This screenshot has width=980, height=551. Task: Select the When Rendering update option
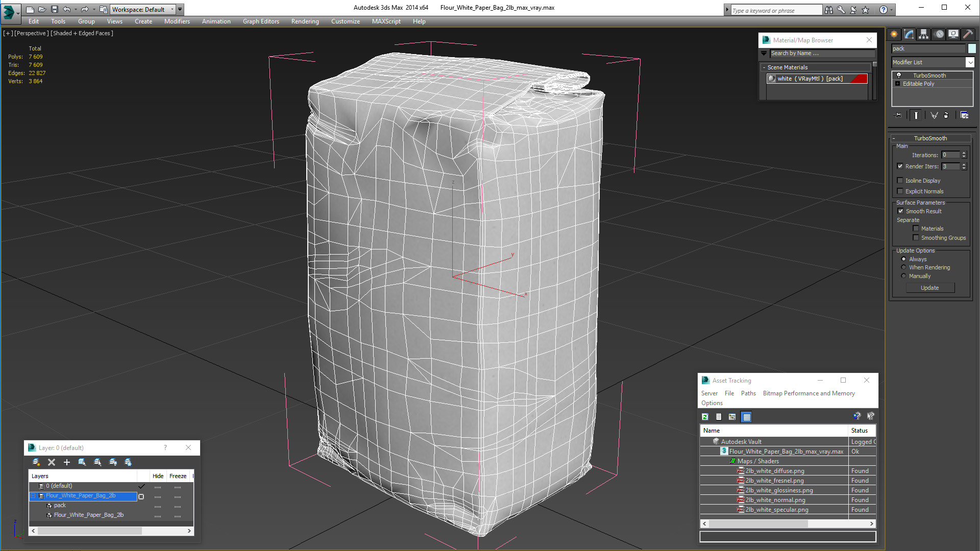click(903, 267)
